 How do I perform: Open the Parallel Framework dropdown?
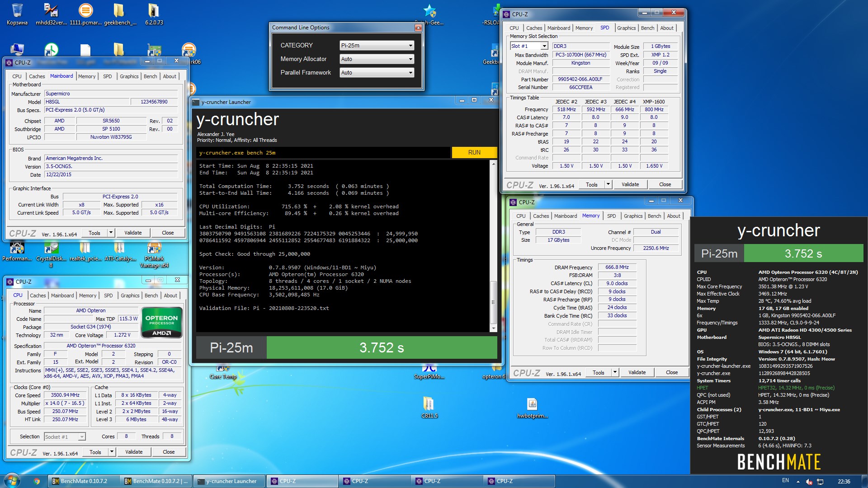377,72
